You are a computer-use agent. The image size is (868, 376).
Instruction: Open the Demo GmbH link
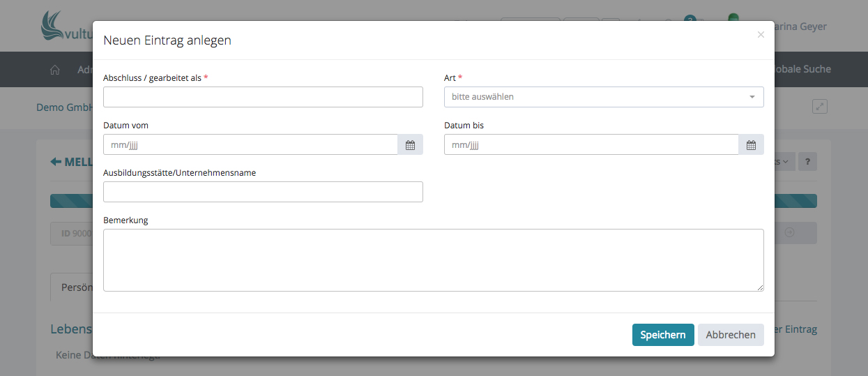[64, 108]
